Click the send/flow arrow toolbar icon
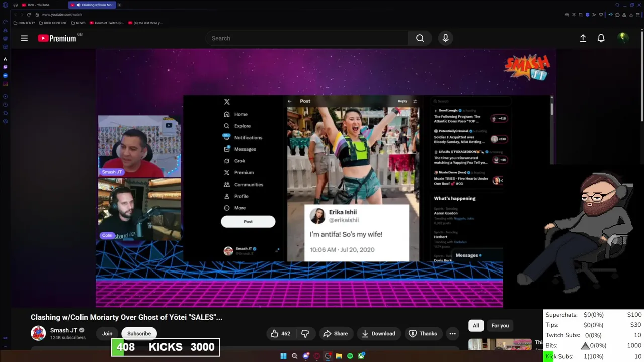 pos(594,15)
